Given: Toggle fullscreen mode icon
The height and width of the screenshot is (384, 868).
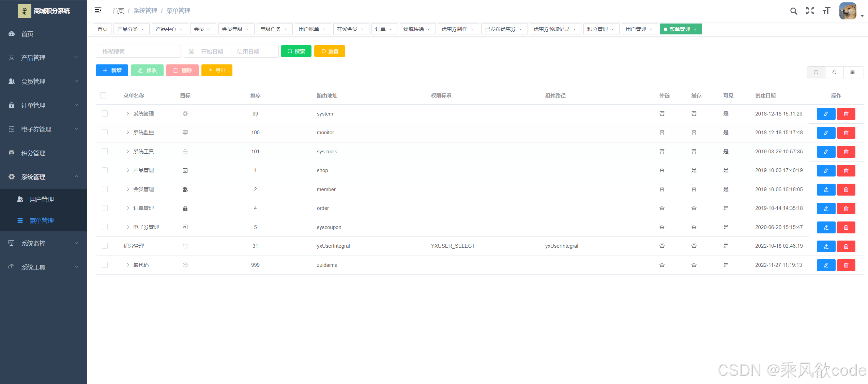Looking at the screenshot, I should click(810, 11).
